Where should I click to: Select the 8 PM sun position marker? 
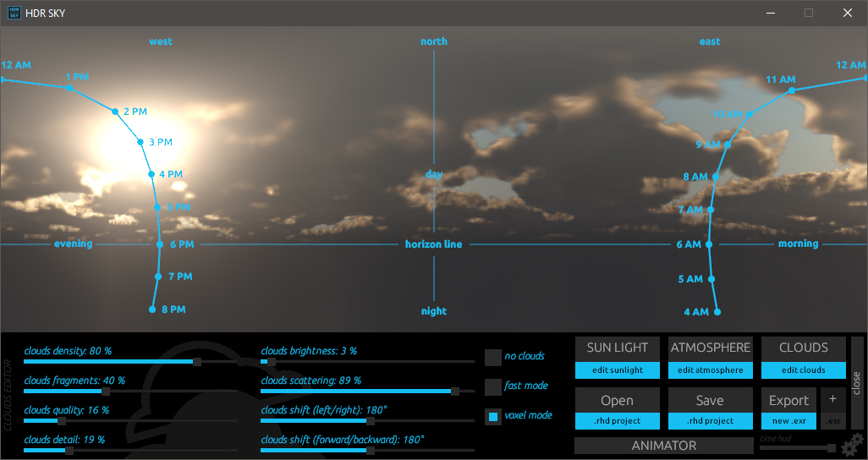(x=152, y=309)
